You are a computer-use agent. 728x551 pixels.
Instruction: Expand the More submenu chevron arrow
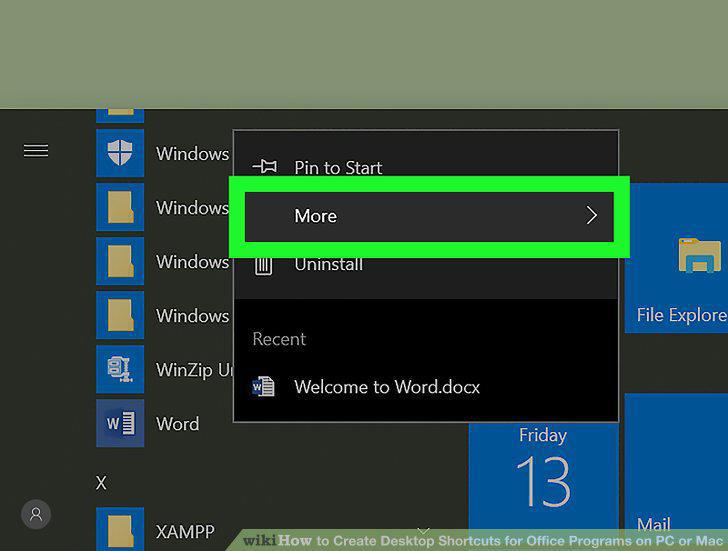(x=591, y=215)
